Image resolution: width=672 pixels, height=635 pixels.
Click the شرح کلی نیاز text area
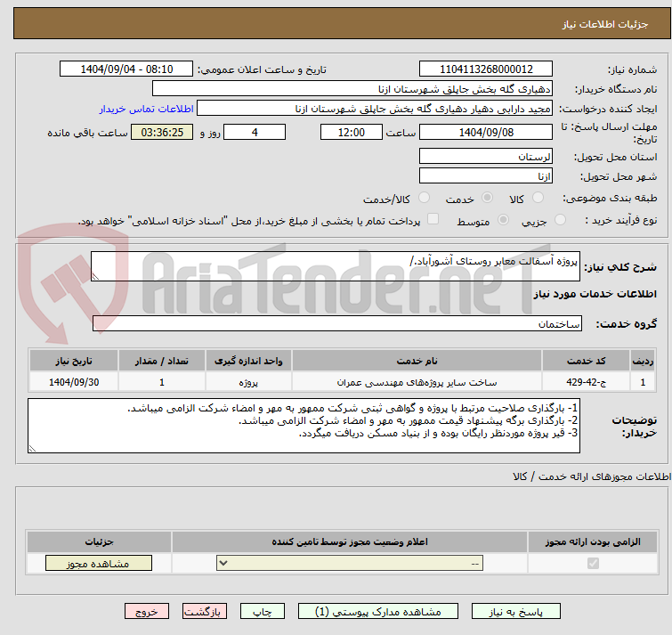[x=336, y=266]
